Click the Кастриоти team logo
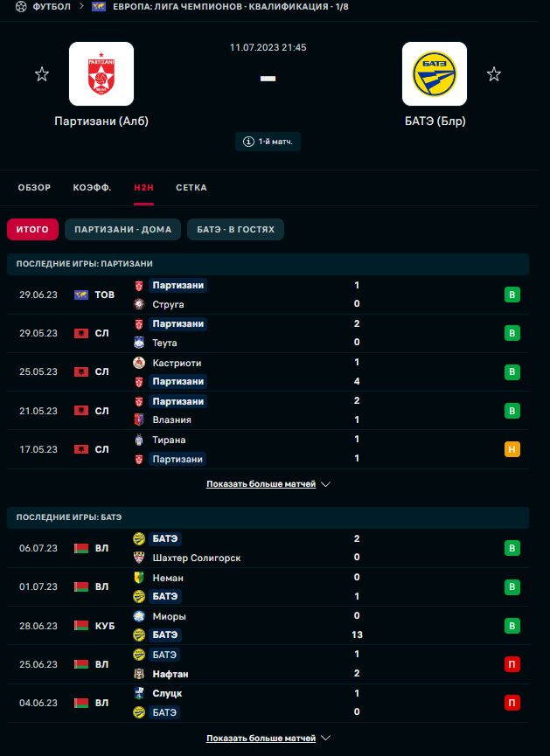The height and width of the screenshot is (756, 550). [x=139, y=363]
